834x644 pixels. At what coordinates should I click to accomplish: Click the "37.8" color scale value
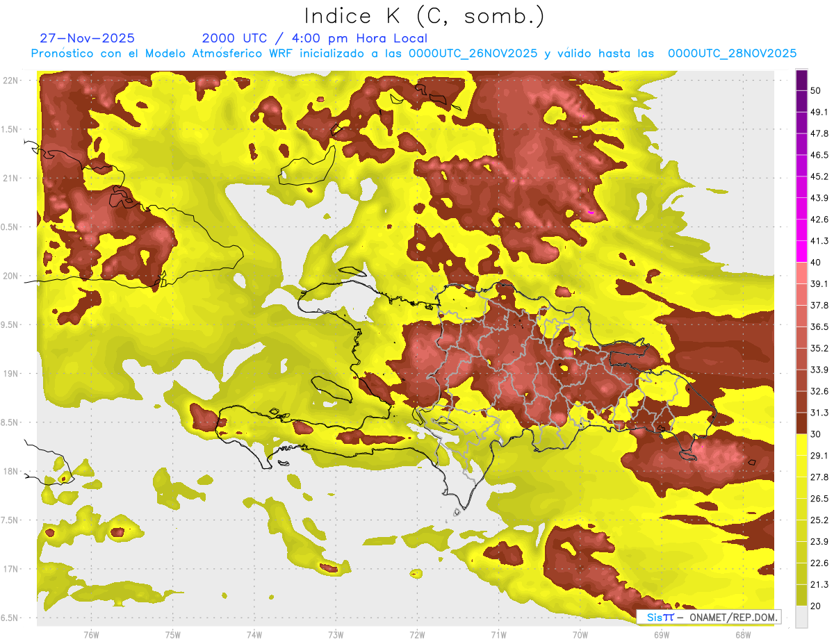819,305
